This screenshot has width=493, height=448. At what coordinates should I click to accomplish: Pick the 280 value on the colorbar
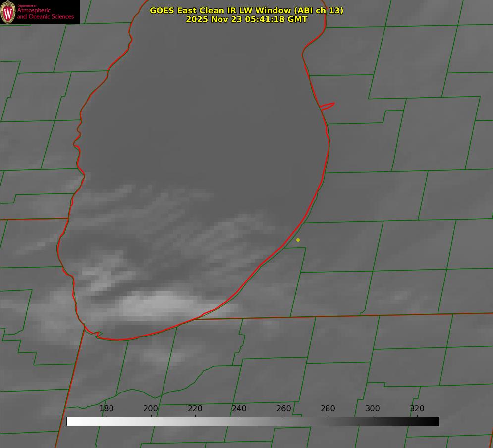(328, 409)
